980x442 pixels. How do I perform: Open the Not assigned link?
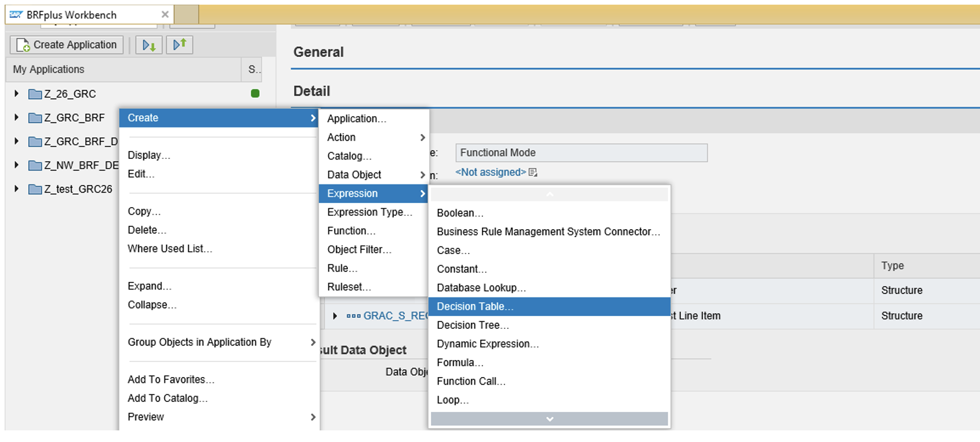click(x=491, y=172)
